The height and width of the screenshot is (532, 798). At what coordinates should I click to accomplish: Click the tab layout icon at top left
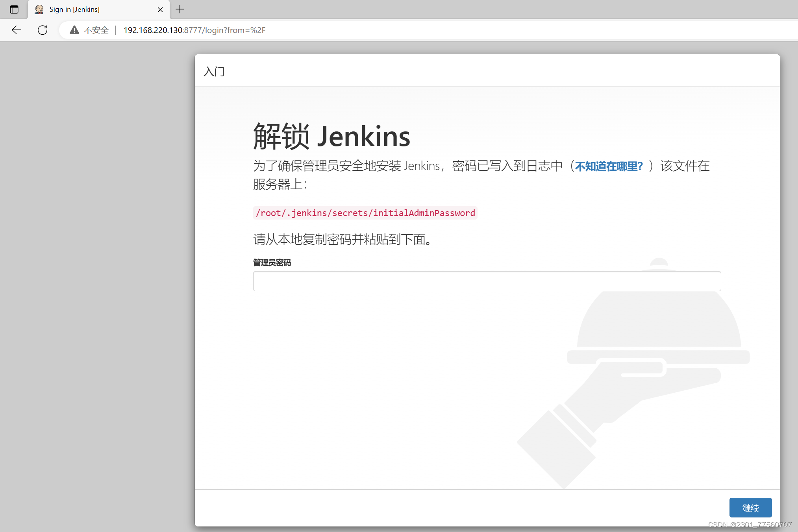point(14,9)
